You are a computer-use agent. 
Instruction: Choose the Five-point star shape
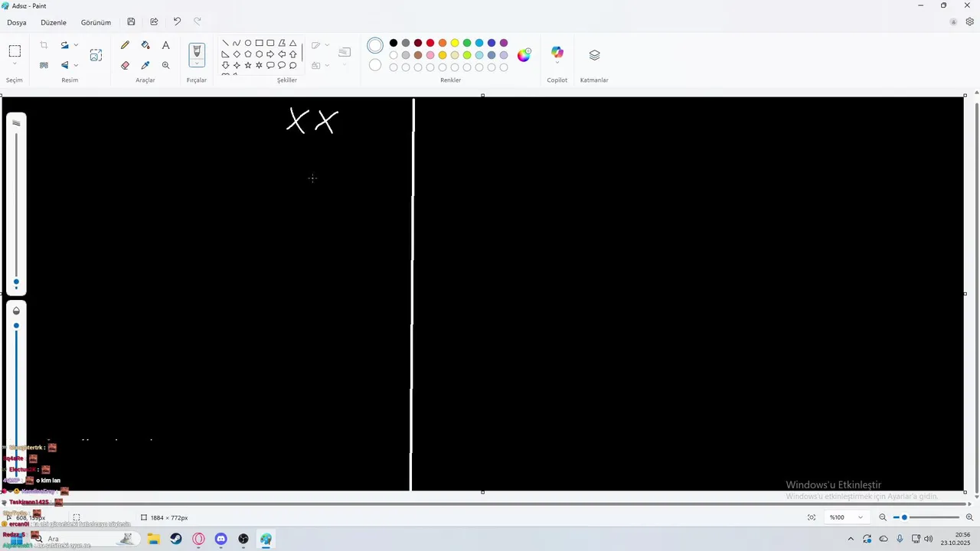click(x=248, y=65)
